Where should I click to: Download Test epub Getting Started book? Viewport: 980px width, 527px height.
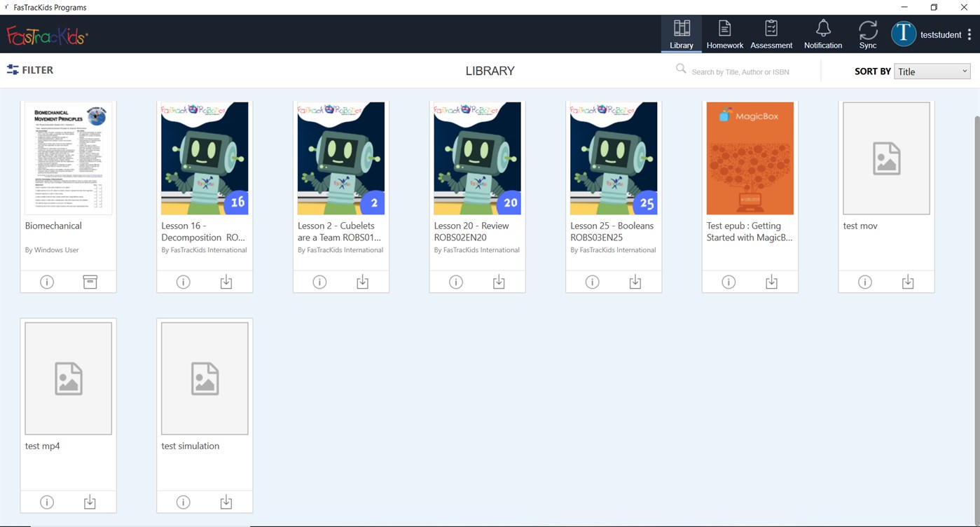[771, 282]
